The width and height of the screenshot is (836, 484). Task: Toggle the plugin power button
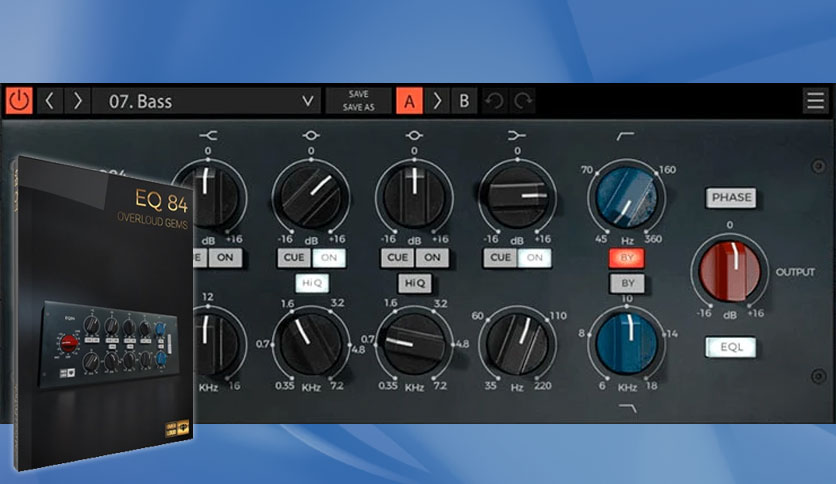tap(19, 101)
